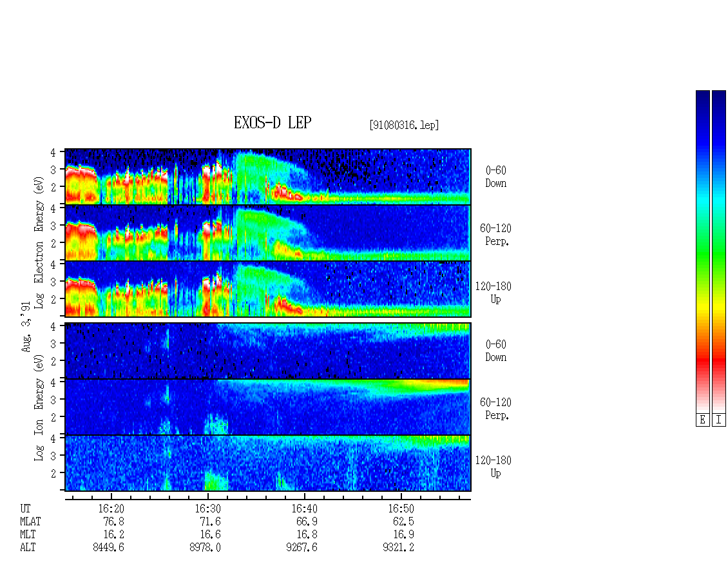This screenshot has width=728, height=564.
Task: Click the MLAT value 76.8
Action: [x=114, y=521]
